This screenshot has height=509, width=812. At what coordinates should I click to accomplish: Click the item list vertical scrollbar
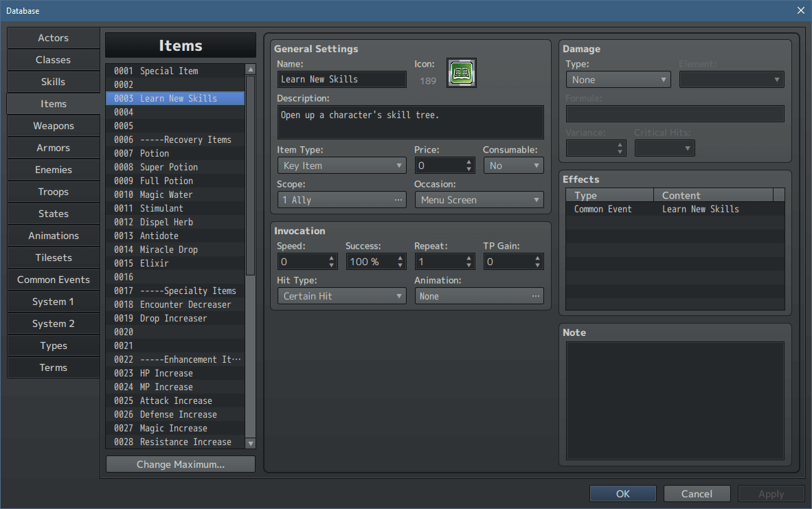[x=251, y=176]
